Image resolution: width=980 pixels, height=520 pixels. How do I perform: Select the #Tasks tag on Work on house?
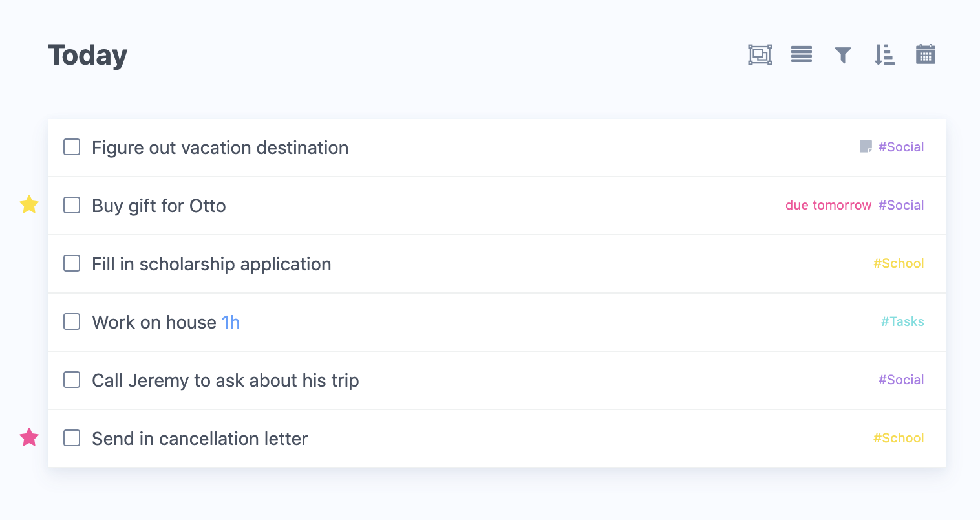coord(902,321)
